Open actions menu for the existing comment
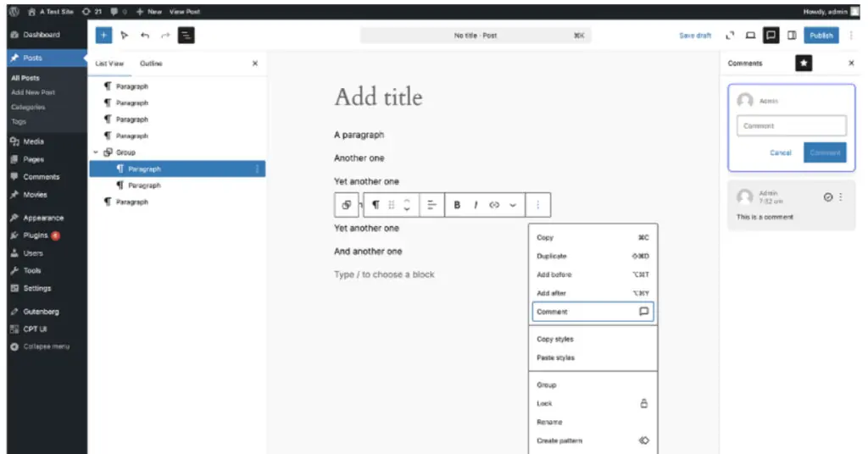The width and height of the screenshot is (868, 454). (x=841, y=197)
